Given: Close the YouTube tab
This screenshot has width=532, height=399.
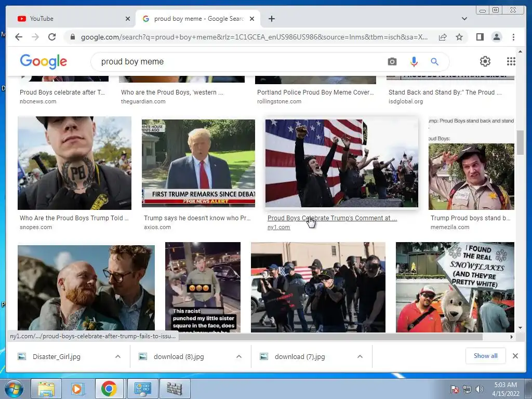Looking at the screenshot, I should pyautogui.click(x=128, y=19).
